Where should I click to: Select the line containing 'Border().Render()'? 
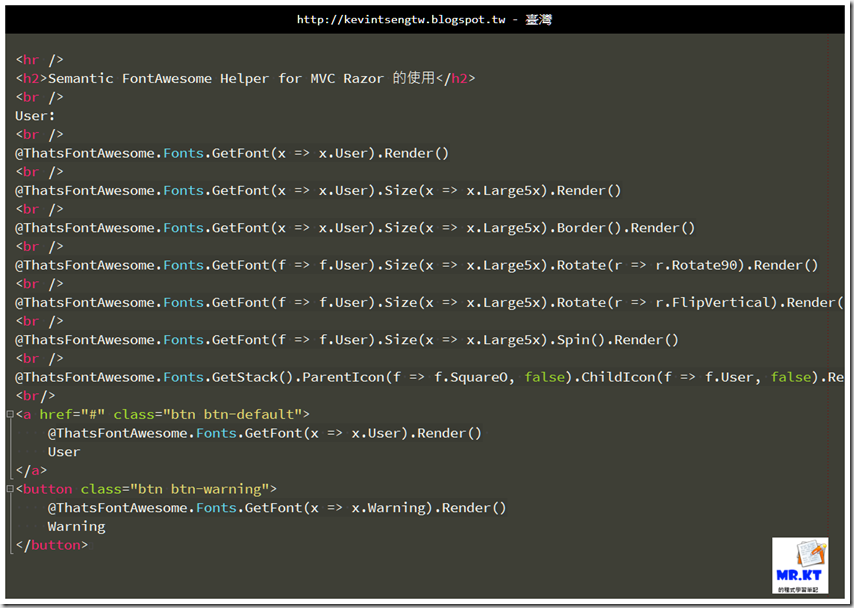coord(355,228)
